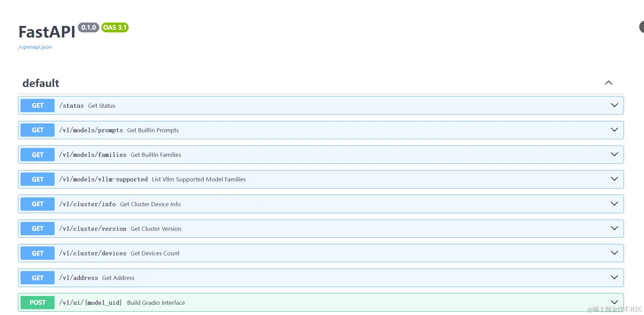Screen dimensions: 644x315
Task: Expand the /v1/models/vllm-supported chevron
Action: click(x=614, y=179)
